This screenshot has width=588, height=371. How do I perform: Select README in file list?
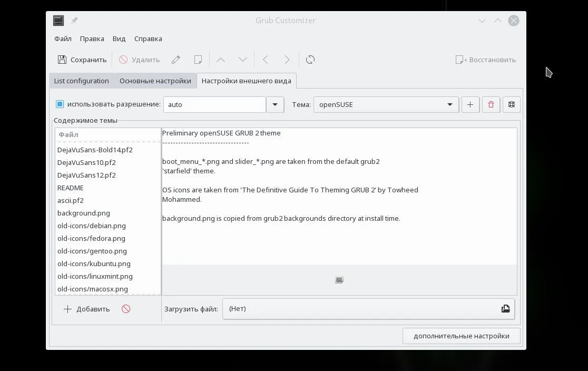pyautogui.click(x=108, y=188)
